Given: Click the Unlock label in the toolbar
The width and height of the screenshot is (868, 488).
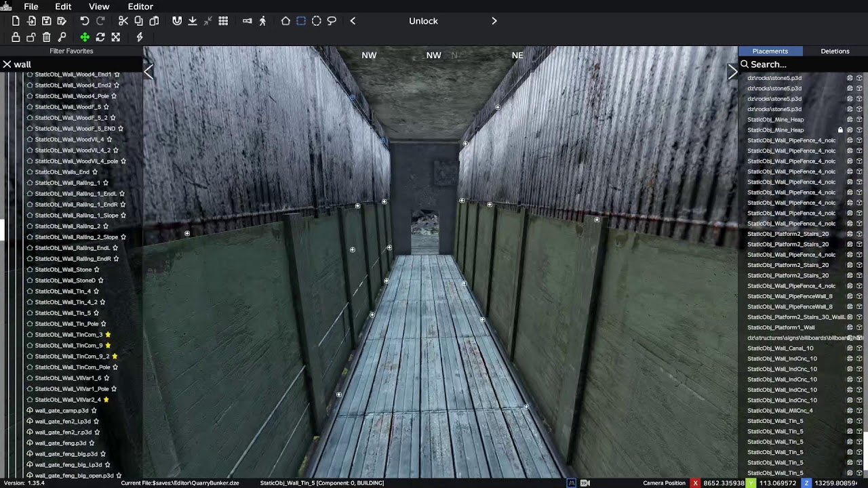Looking at the screenshot, I should (423, 21).
